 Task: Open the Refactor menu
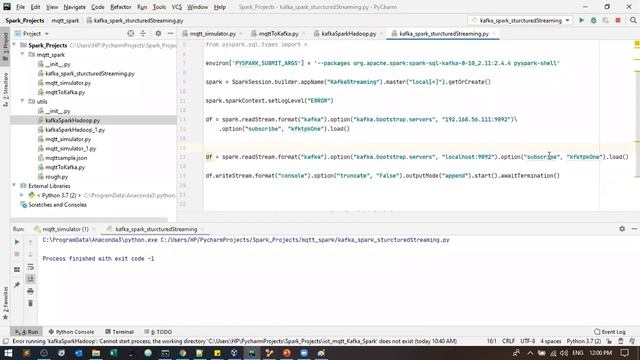coord(121,7)
